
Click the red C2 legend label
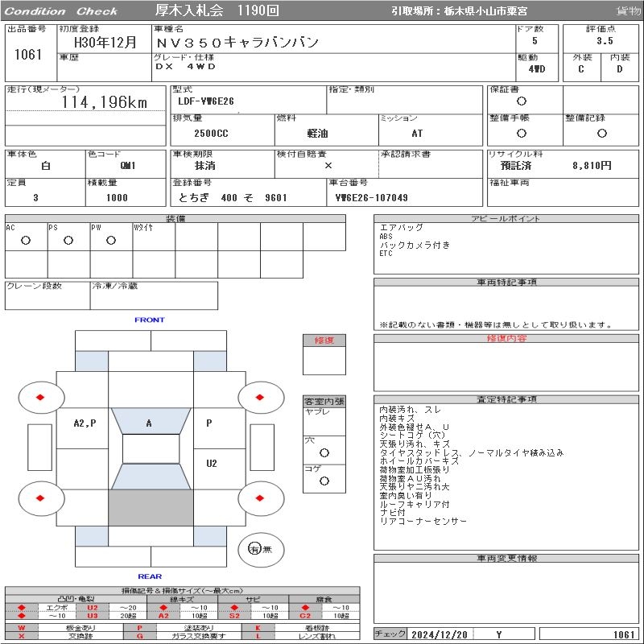[x=305, y=616]
